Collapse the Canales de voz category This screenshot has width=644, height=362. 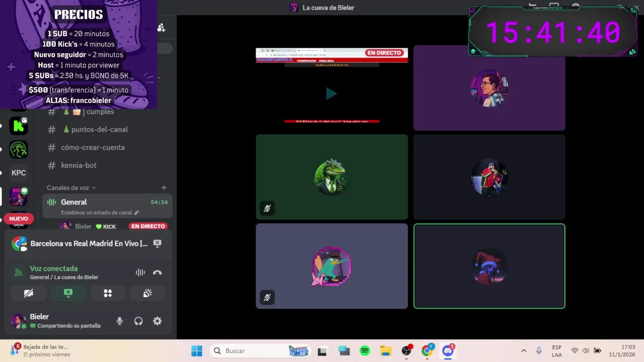(71, 188)
